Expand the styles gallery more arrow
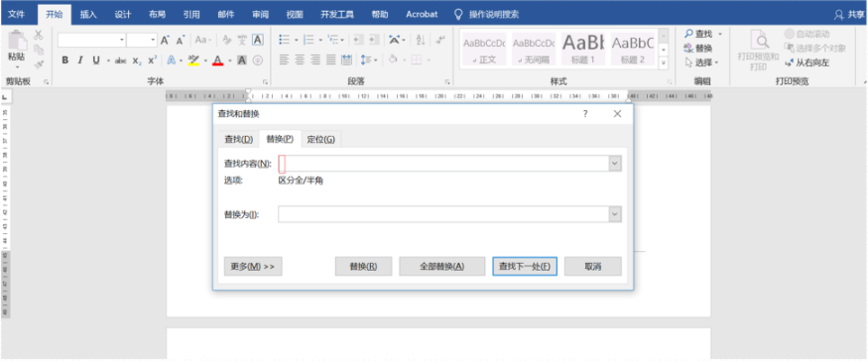The height and width of the screenshot is (361, 868). tap(665, 63)
